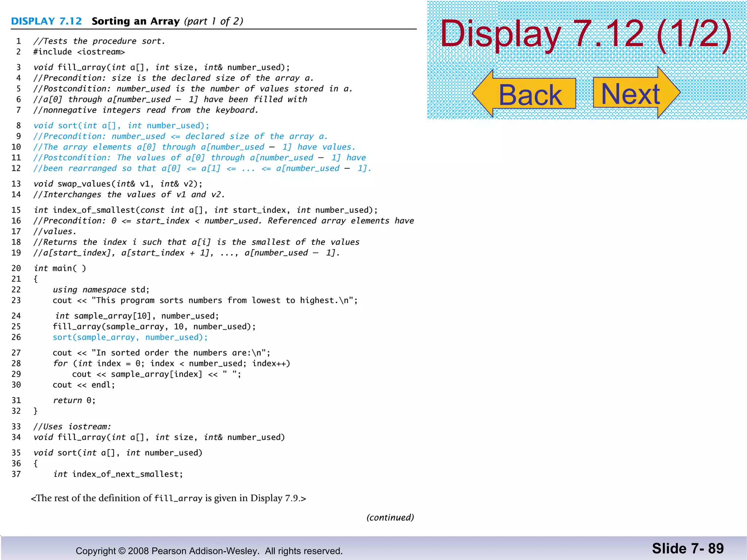This screenshot has height=560, width=747.
Task: Click the Pearson Addison-Wesley copyright notice
Action: [209, 551]
